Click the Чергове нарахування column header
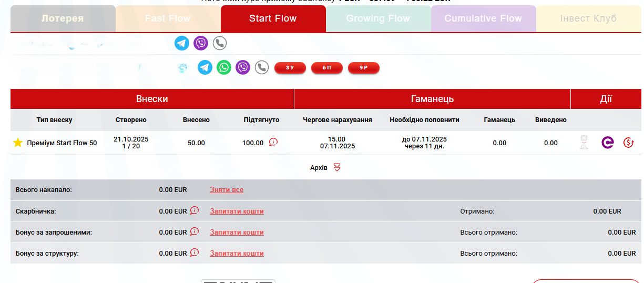Screen dimensions: 644x283 338,120
